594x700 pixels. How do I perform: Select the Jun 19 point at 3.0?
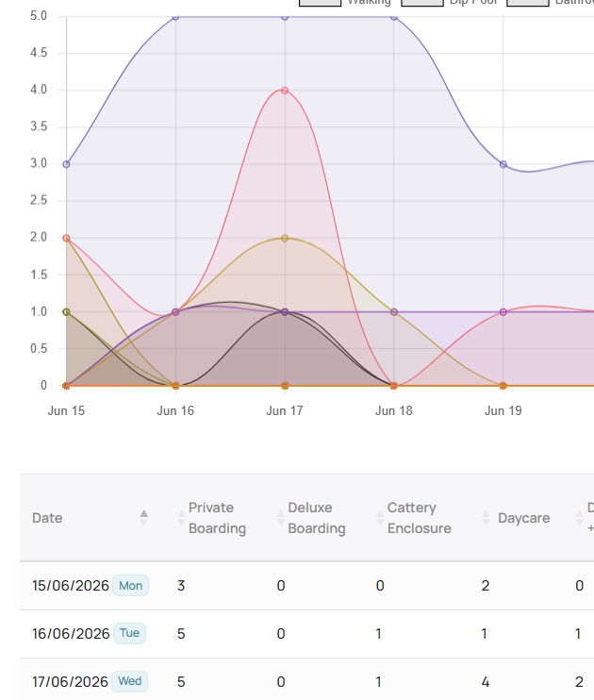pyautogui.click(x=503, y=164)
